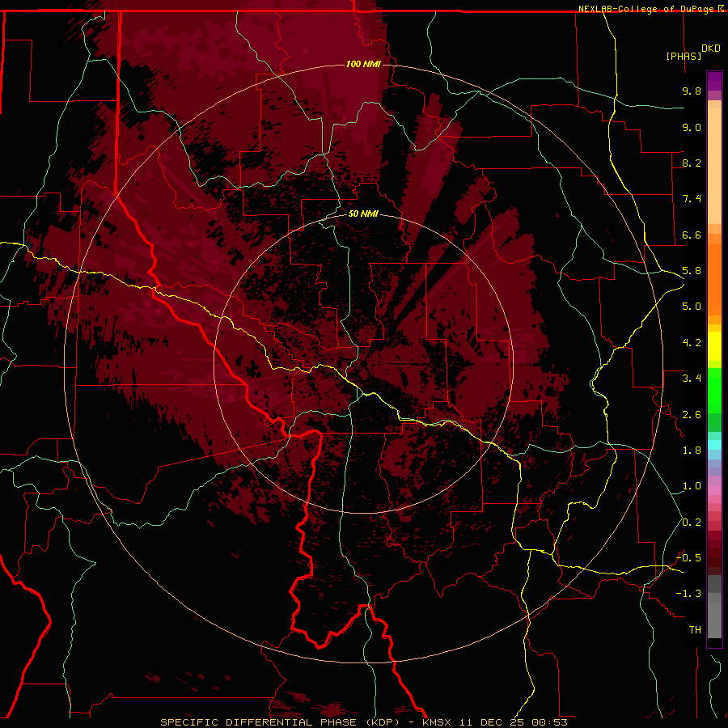This screenshot has height=728, width=728.
Task: Click the -0.5 scale value
Action: [688, 558]
